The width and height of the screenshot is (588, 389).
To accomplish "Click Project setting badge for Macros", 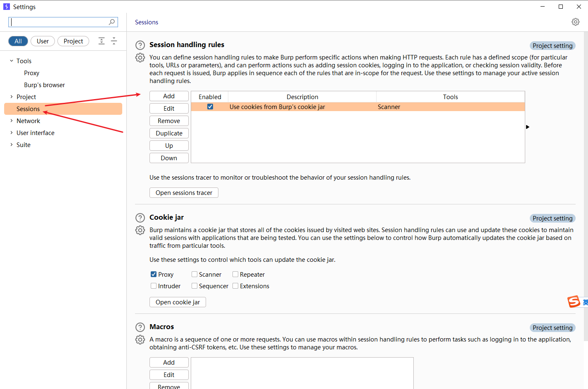I will click(552, 328).
